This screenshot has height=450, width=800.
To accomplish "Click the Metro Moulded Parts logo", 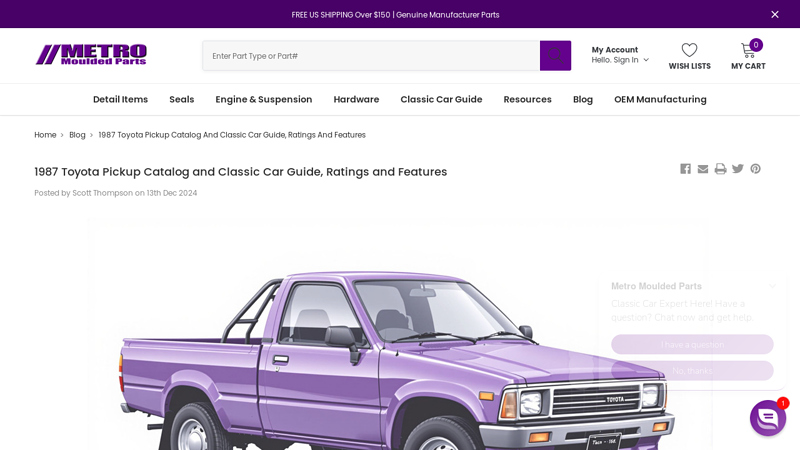I will tap(91, 55).
